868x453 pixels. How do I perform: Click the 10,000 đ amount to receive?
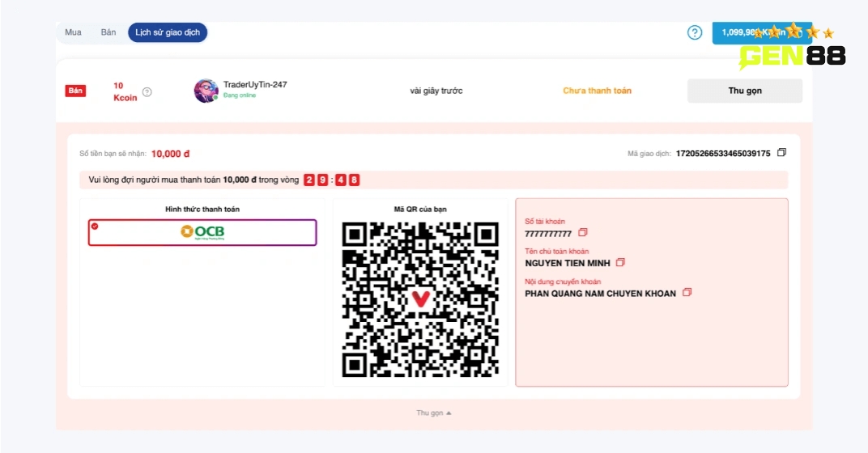coord(170,154)
